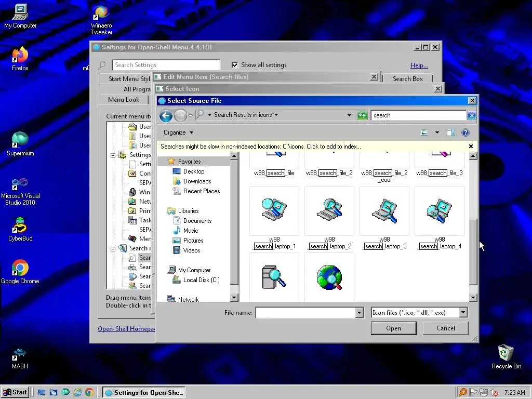Clear the search box with the X icon

click(x=471, y=116)
